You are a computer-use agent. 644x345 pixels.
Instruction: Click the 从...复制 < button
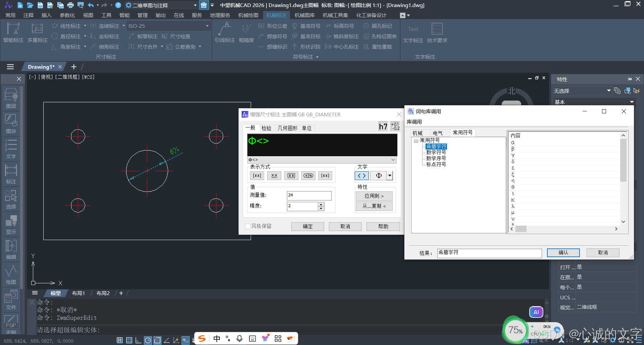(374, 206)
